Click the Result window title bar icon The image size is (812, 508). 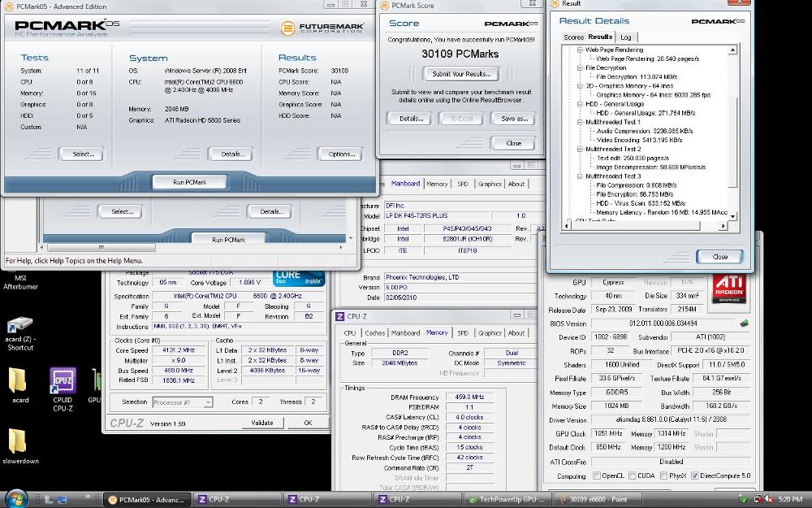point(554,3)
